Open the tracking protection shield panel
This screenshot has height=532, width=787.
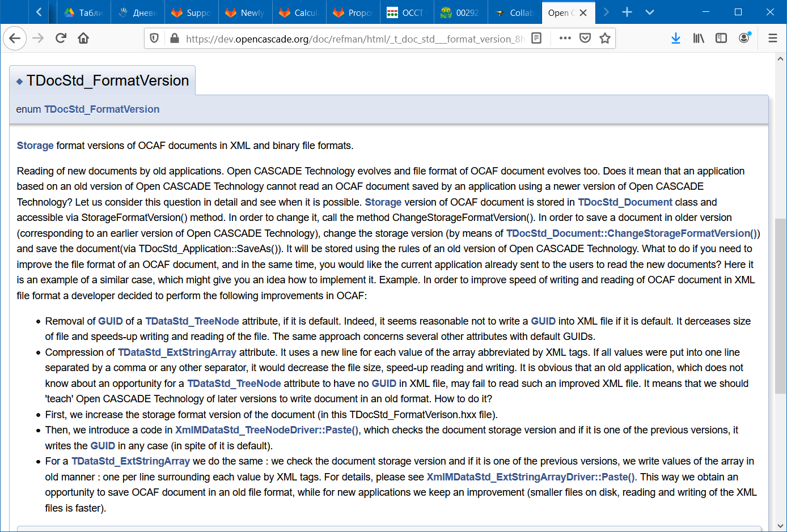154,39
